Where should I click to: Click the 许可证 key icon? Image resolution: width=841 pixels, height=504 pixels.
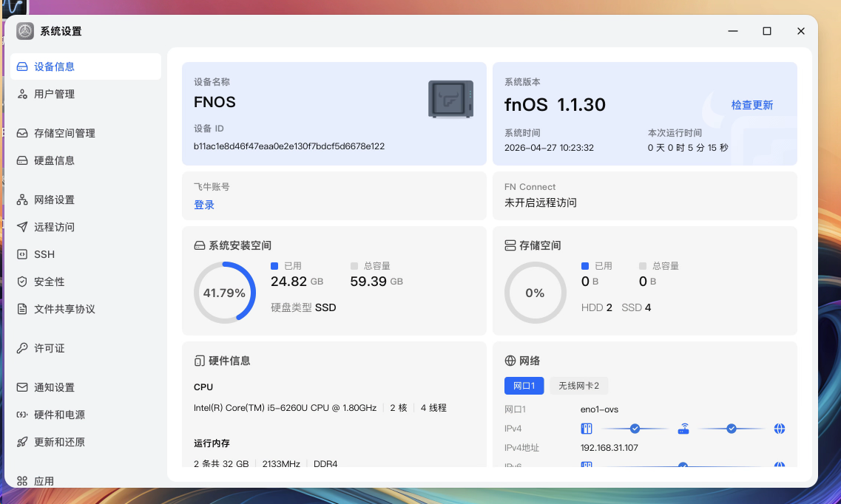(22, 348)
